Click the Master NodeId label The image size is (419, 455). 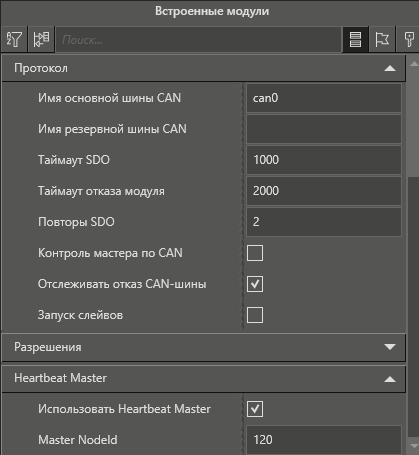pyautogui.click(x=78, y=440)
